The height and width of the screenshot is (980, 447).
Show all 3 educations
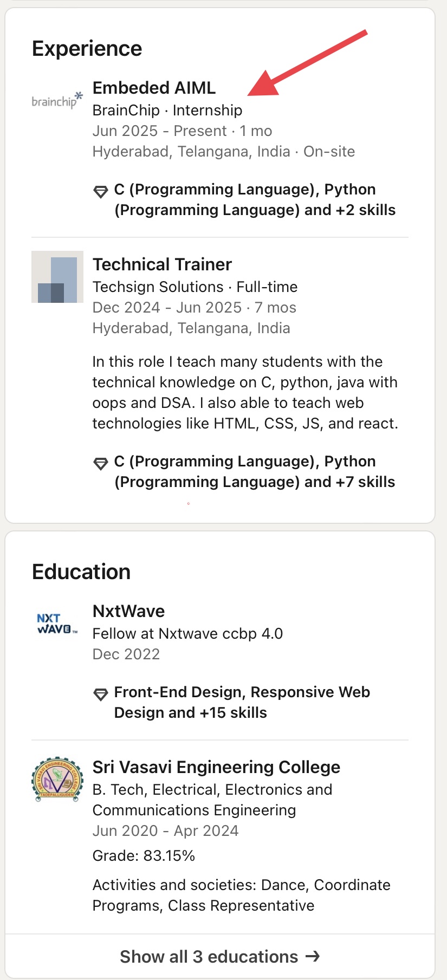coord(209,957)
